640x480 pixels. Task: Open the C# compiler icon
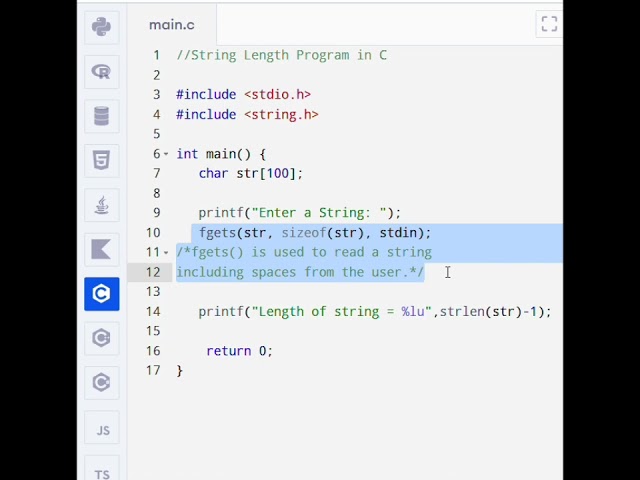102,382
